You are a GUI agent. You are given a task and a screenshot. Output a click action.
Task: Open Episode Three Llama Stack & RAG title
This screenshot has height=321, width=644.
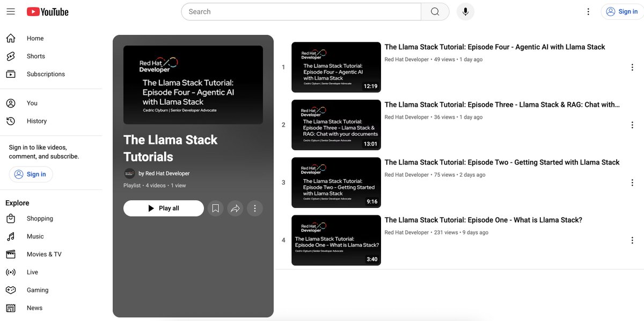[x=502, y=105]
